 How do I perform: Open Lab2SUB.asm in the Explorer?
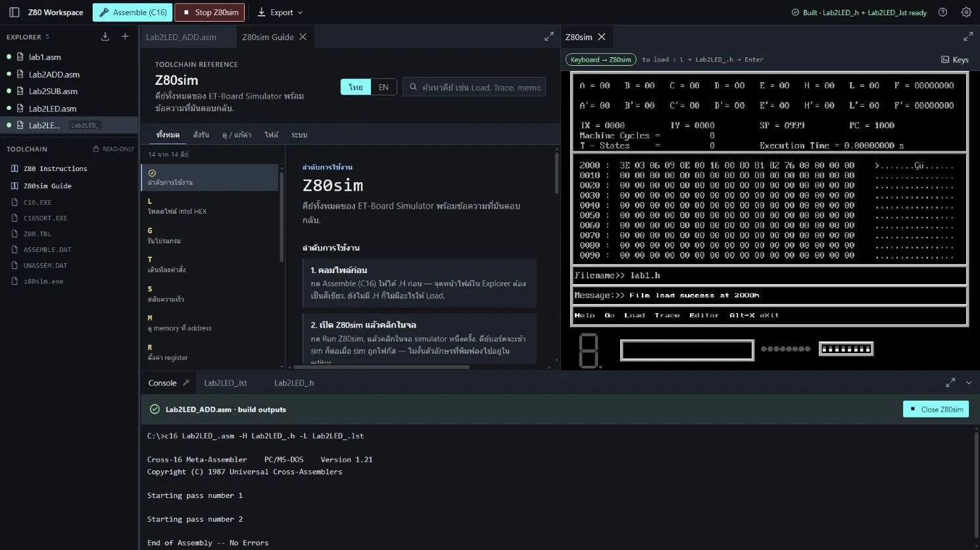point(69,91)
